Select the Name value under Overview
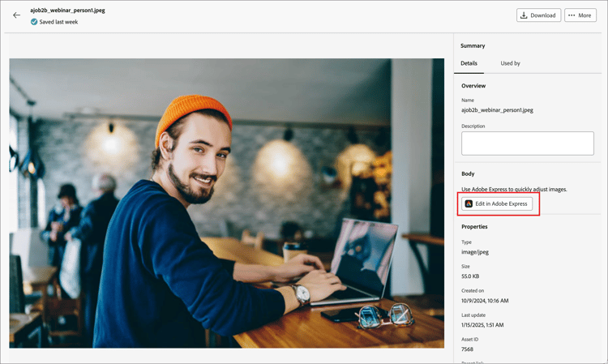The image size is (608, 364). coord(497,110)
